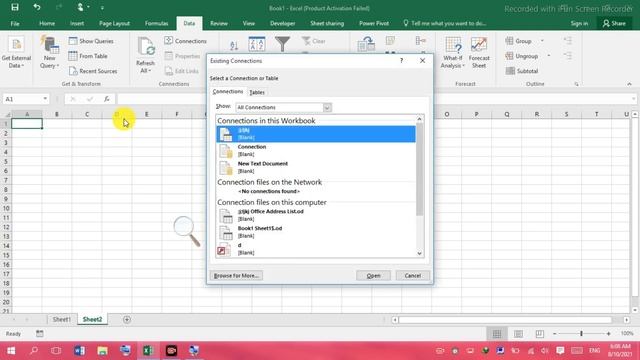The width and height of the screenshot is (640, 360).
Task: Collapse the ribbon chevron
Action: (629, 84)
